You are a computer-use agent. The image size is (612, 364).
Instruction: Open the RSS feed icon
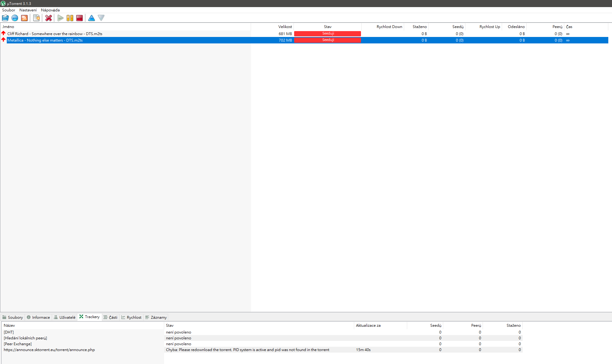click(24, 18)
